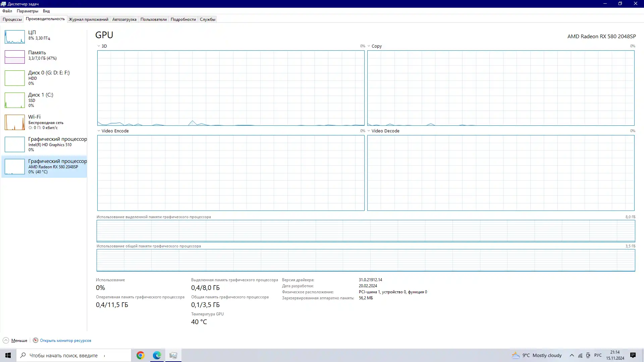644x362 pixels.
Task: Open the 3D engine graph dropdown
Action: pyautogui.click(x=99, y=46)
